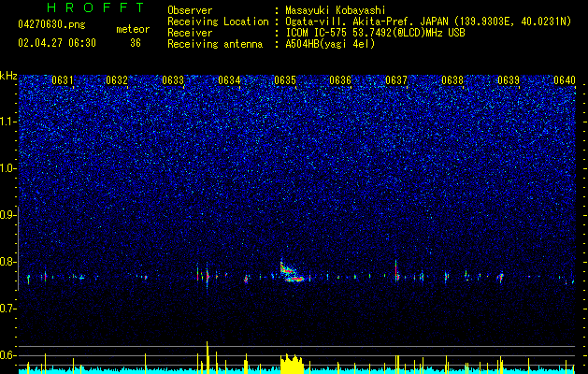Viewport: 588px width, 374px height.
Task: Click the kHz axis unit label
Action: (x=8, y=76)
